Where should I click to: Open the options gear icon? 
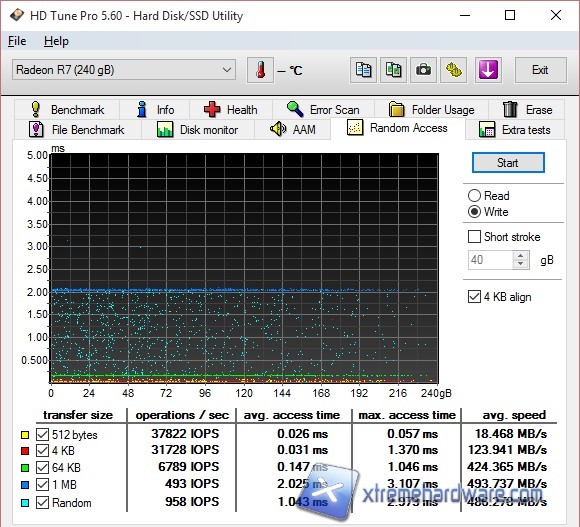coord(453,70)
